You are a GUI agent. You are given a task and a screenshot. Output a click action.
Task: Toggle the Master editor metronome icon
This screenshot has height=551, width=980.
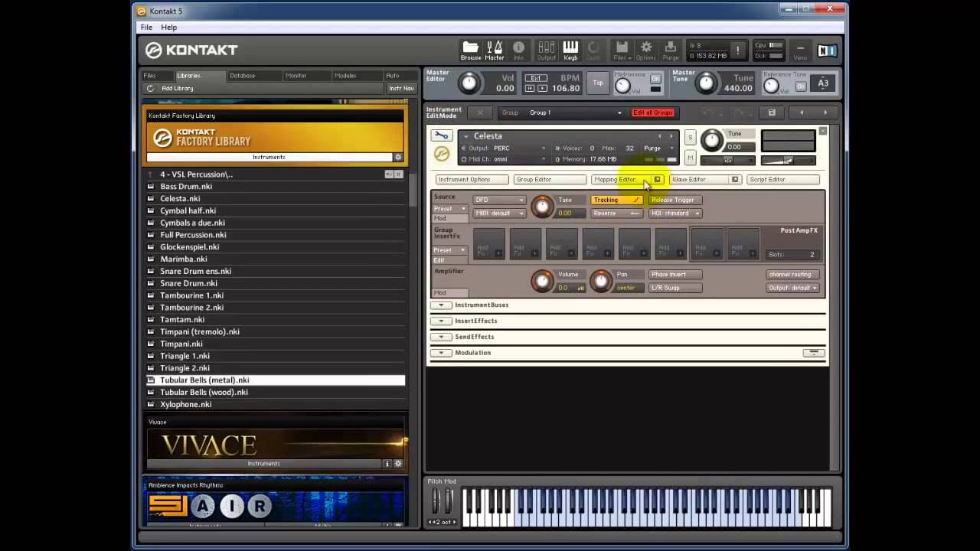495,51
